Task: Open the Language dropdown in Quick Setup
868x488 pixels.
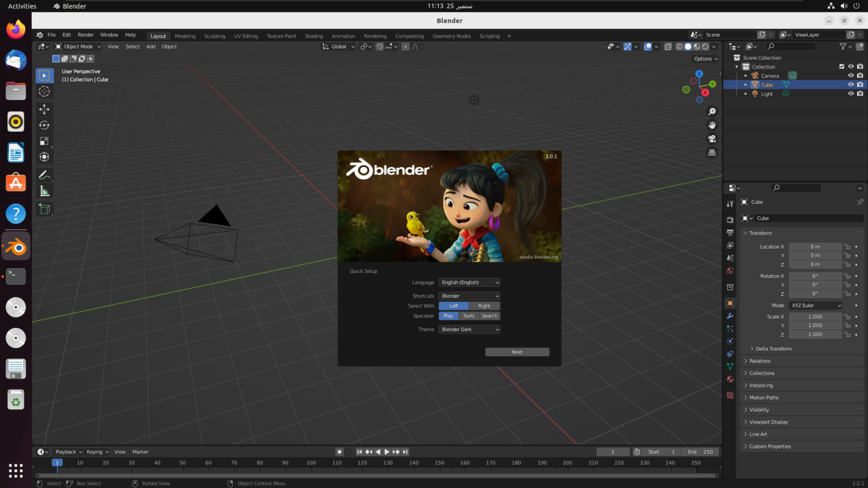Action: [470, 282]
